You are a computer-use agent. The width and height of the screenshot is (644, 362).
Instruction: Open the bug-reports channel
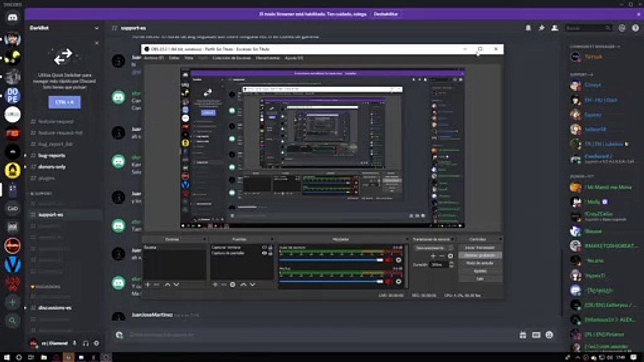pyautogui.click(x=52, y=155)
